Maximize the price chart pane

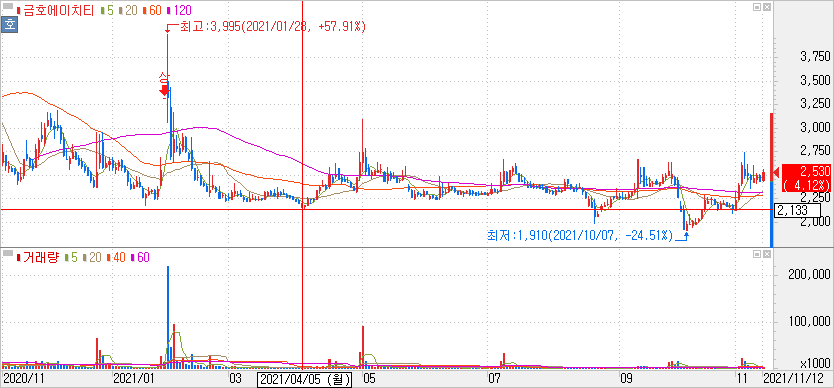tap(757, 7)
